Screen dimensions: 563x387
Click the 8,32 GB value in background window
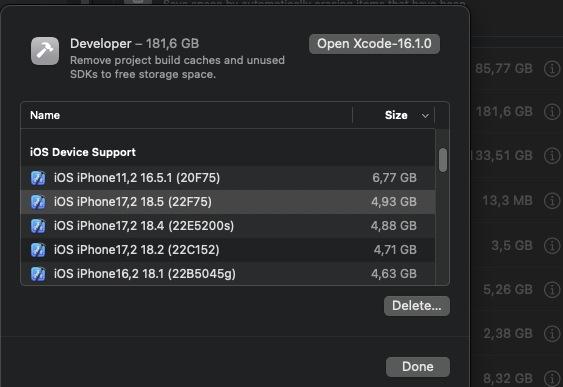point(508,378)
